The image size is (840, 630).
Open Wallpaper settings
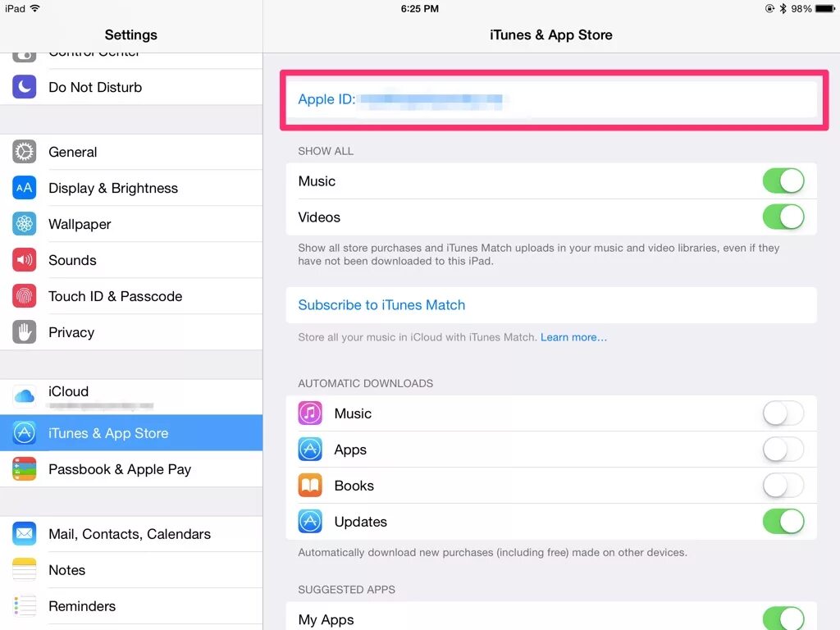[131, 223]
